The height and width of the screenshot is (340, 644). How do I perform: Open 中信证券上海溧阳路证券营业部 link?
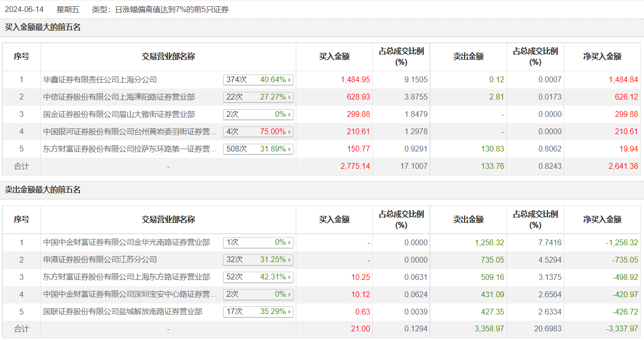(119, 97)
